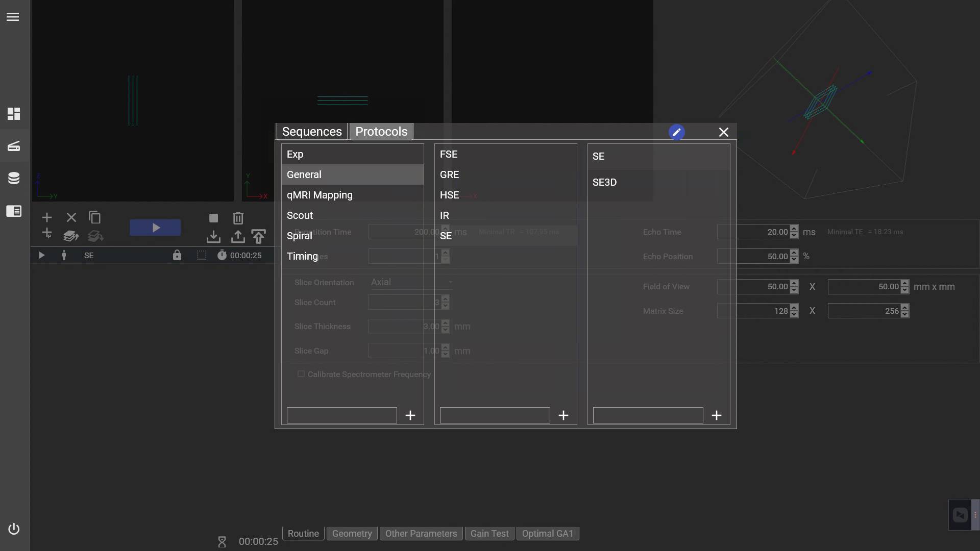The image size is (980, 551).
Task: Open the Geometry tab
Action: (x=352, y=534)
